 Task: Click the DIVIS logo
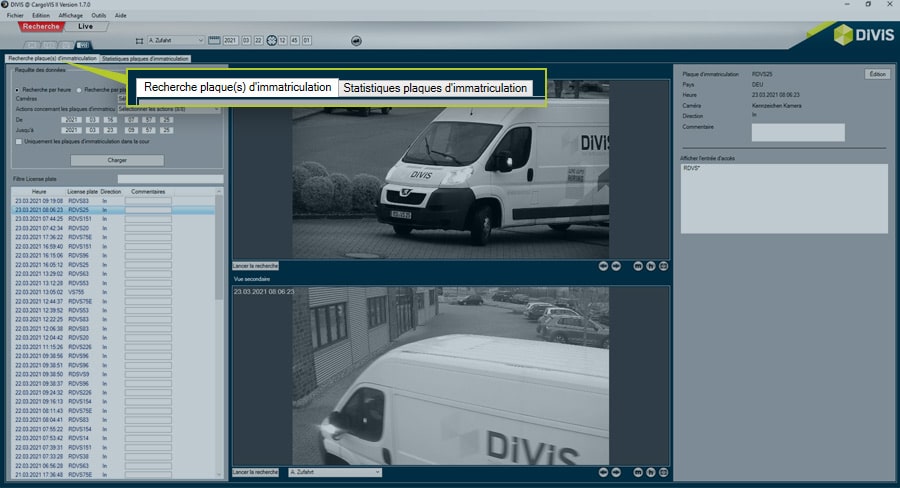point(863,34)
